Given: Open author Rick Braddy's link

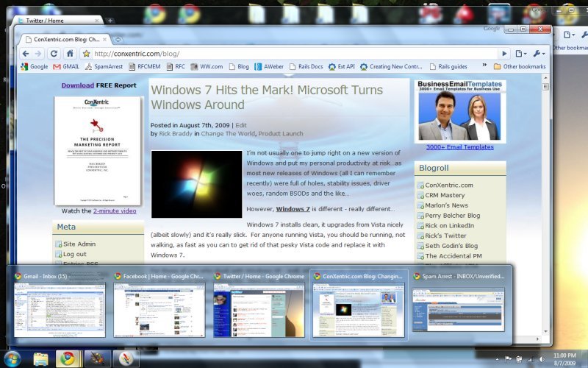Looking at the screenshot, I should [176, 134].
